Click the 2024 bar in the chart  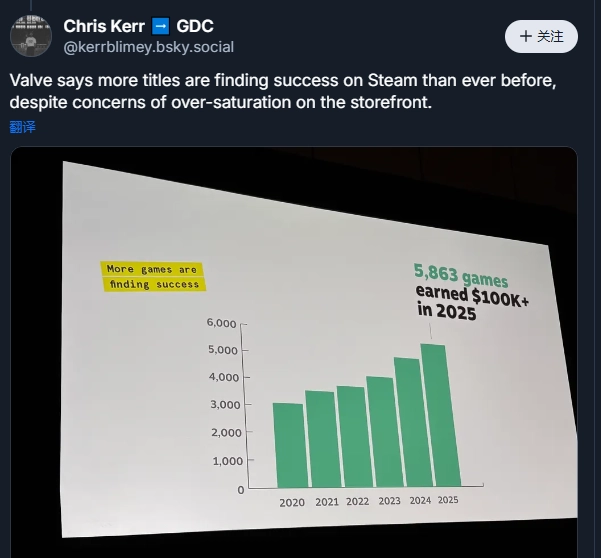click(x=407, y=422)
